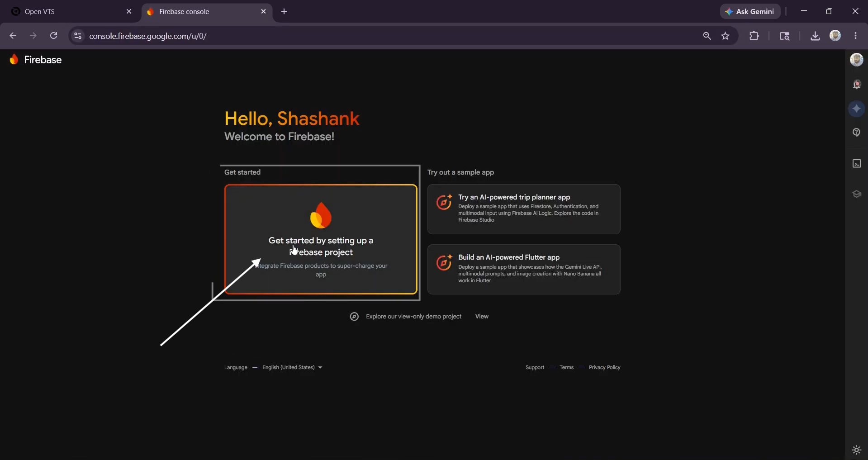This screenshot has width=868, height=460.
Task: Open the Support link in footer
Action: 535,367
